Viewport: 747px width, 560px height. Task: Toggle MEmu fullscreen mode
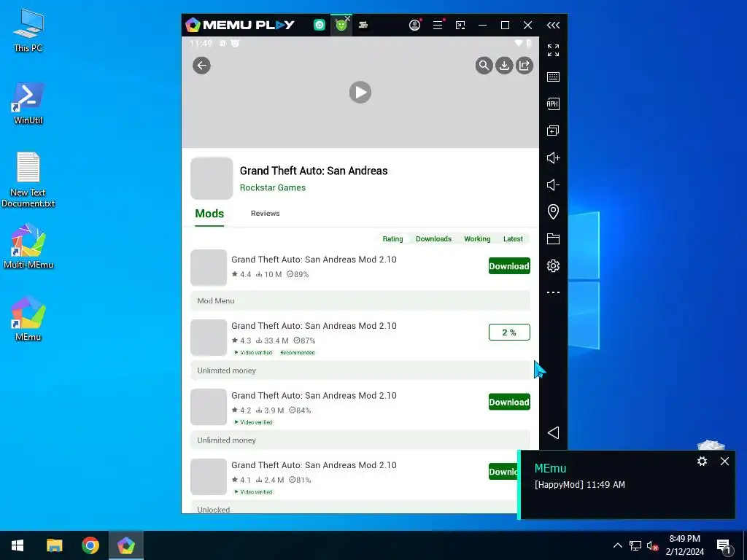pos(553,50)
